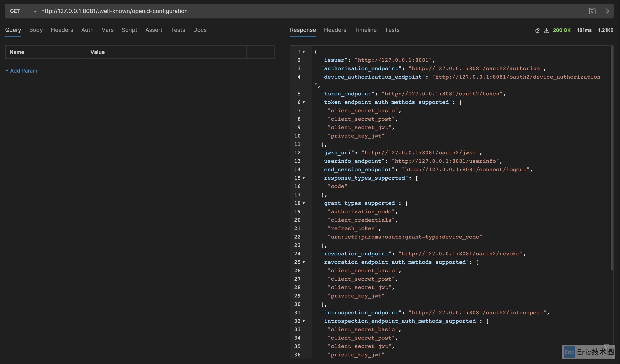Click the authorization_endpoint URL value
Image resolution: width=620 pixels, height=364 pixels.
(476, 68)
